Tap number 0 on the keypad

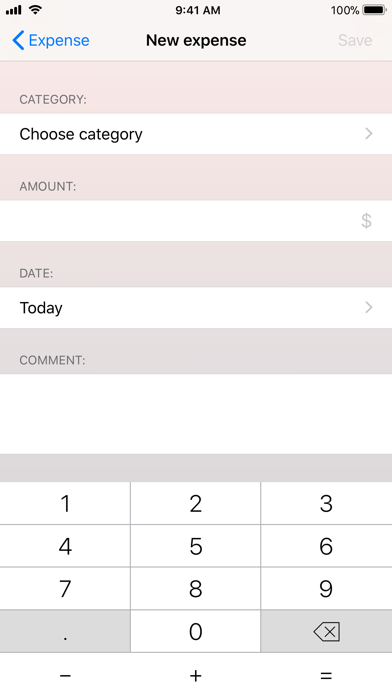point(195,631)
